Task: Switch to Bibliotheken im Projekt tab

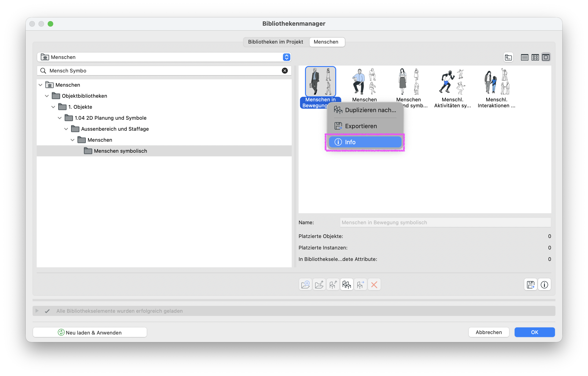Action: [275, 42]
